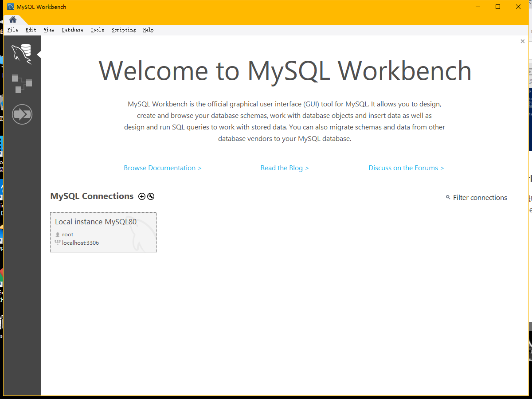Dismiss the welcome message with small x
The width and height of the screenshot is (532, 399).
click(523, 41)
